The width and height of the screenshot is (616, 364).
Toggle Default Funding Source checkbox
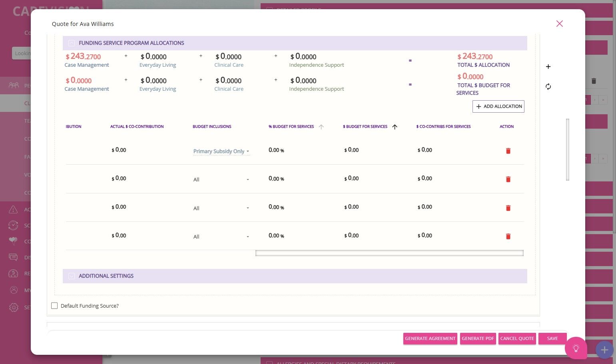tap(54, 306)
